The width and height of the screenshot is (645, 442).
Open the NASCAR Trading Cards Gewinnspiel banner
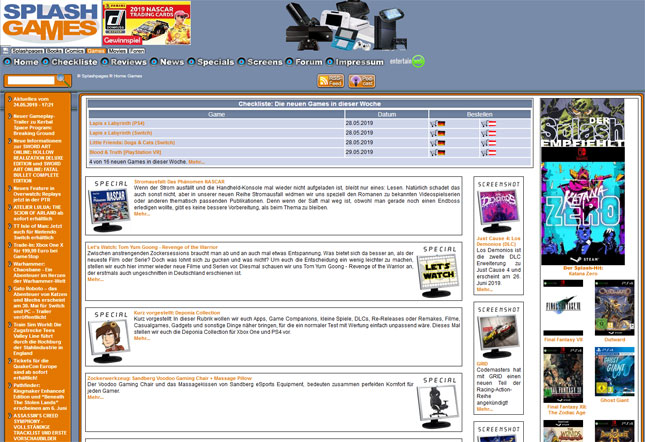(146, 23)
